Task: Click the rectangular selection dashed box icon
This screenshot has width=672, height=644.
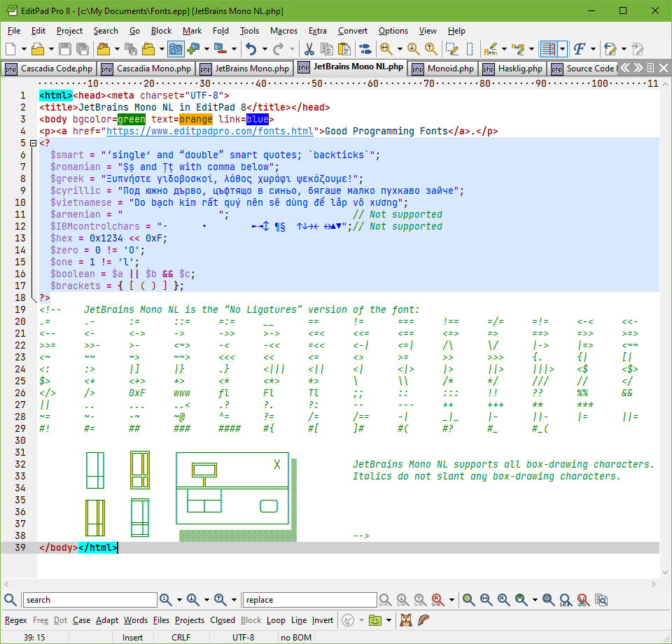Action: 470,49
